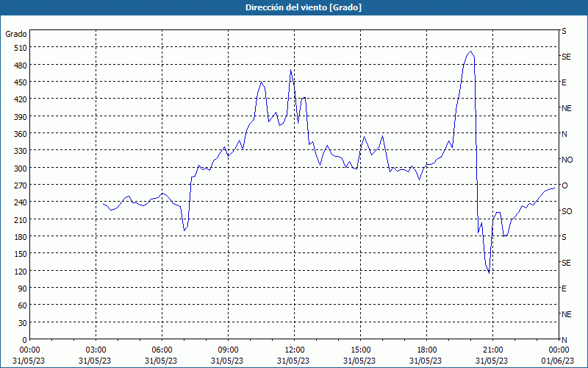
Task: Click the 00:00 label above 01/06/23
Action: pyautogui.click(x=559, y=350)
